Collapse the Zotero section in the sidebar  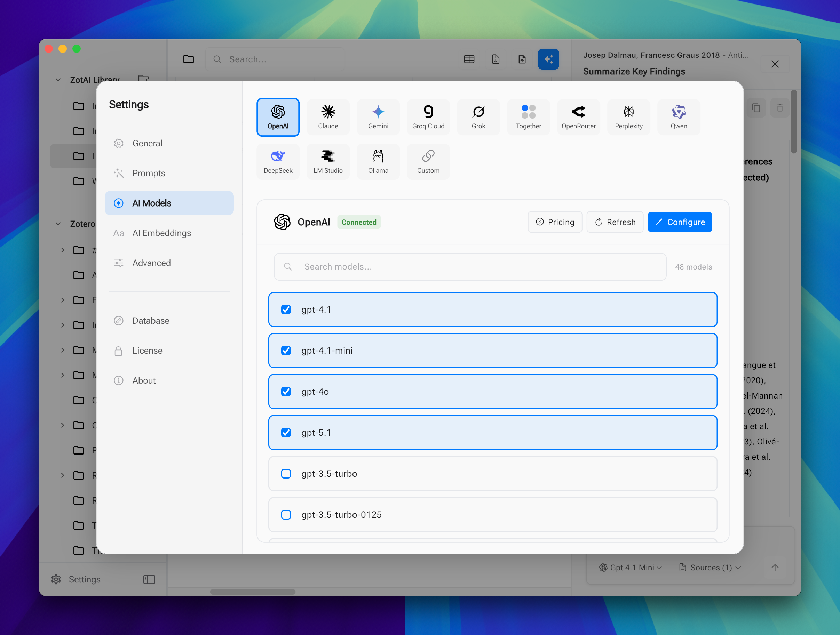[x=58, y=224]
